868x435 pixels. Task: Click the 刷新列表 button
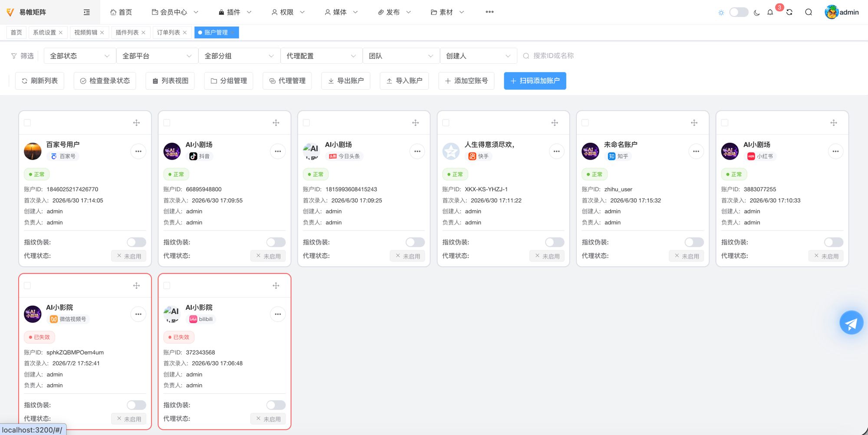point(39,81)
